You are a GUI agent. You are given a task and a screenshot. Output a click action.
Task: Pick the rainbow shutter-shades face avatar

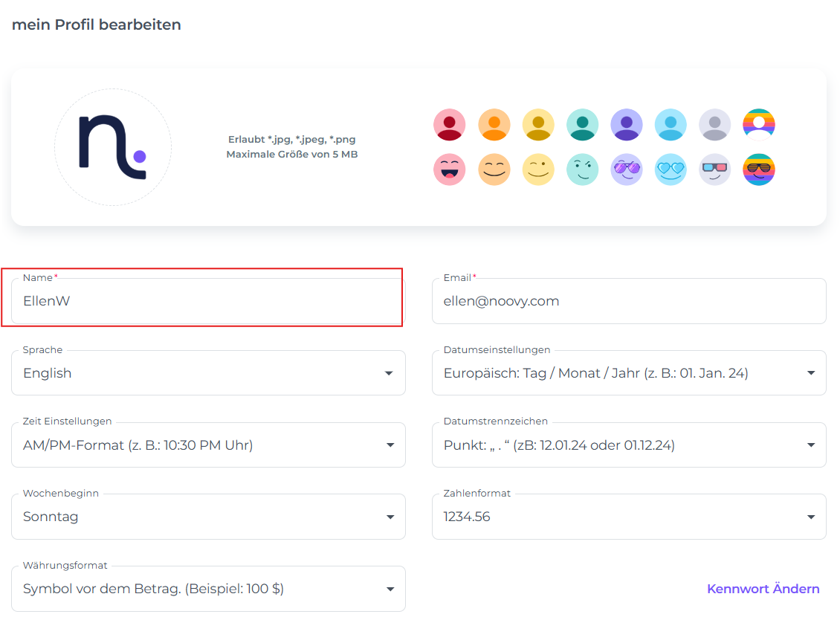[758, 170]
